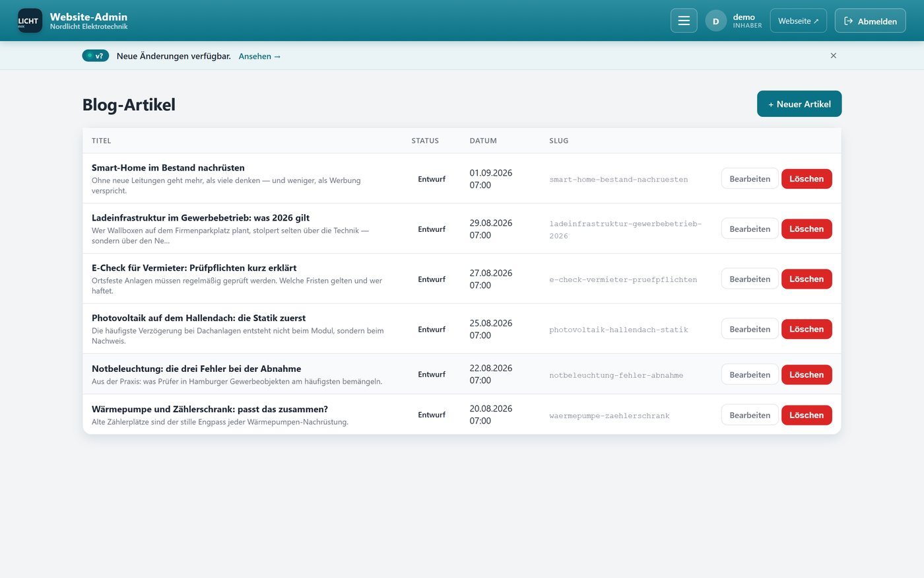Click the LICHT app logo icon
Viewport: 924px width, 578px height.
pos(30,20)
